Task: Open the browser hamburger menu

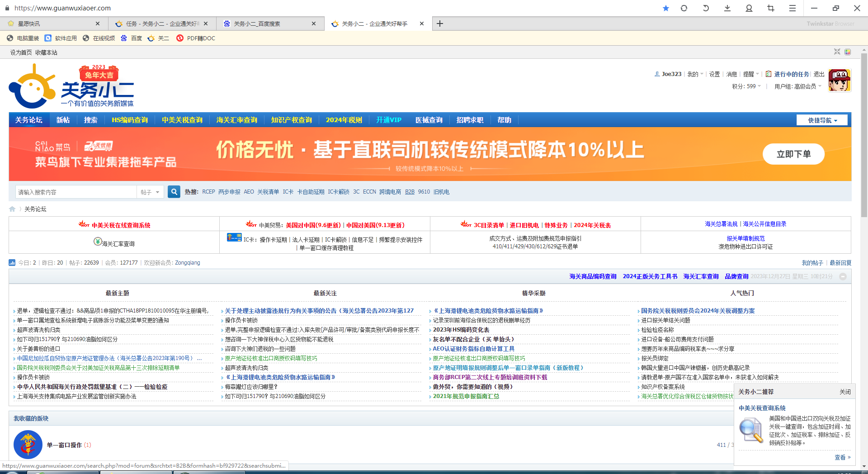Action: [x=793, y=8]
